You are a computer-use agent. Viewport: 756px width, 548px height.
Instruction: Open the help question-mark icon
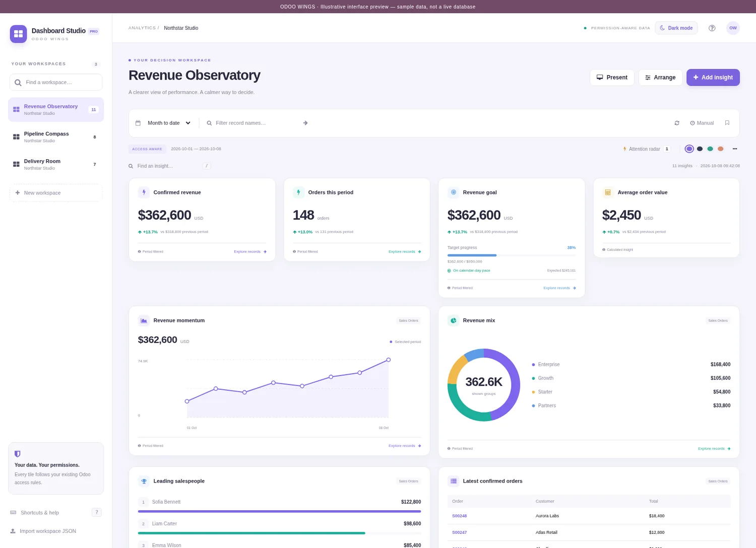pyautogui.click(x=712, y=28)
